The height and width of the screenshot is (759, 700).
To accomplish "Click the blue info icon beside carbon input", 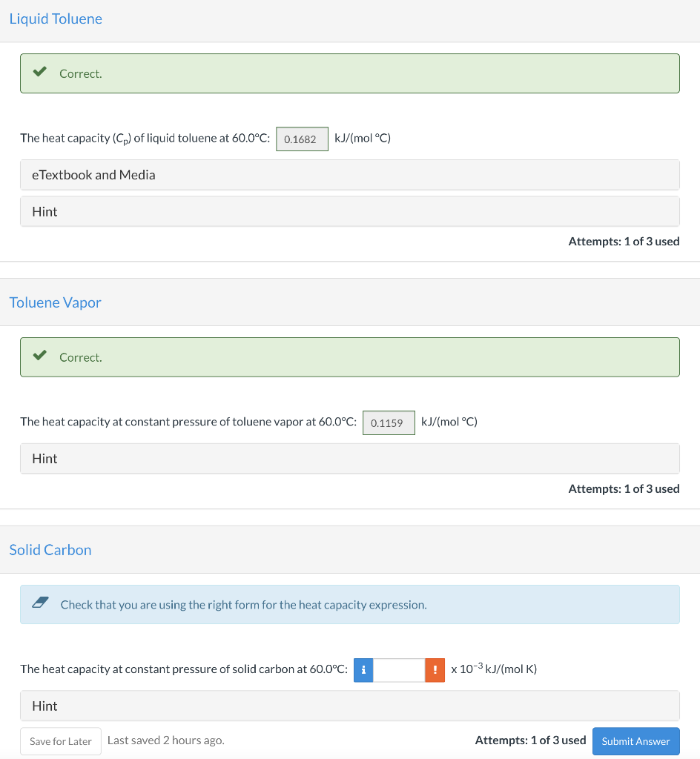I will (363, 670).
